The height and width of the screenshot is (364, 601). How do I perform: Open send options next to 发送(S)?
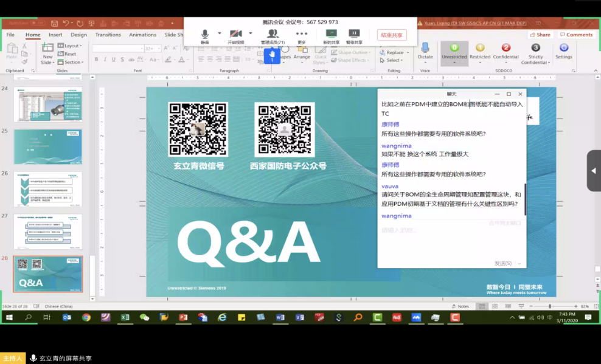[x=521, y=263]
